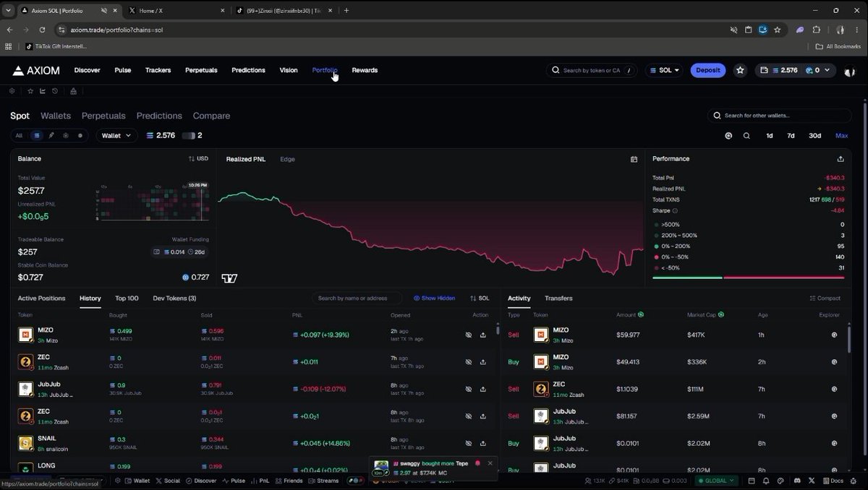Switch to the Wallets tab
Image resolution: width=868 pixels, height=490 pixels.
point(56,116)
